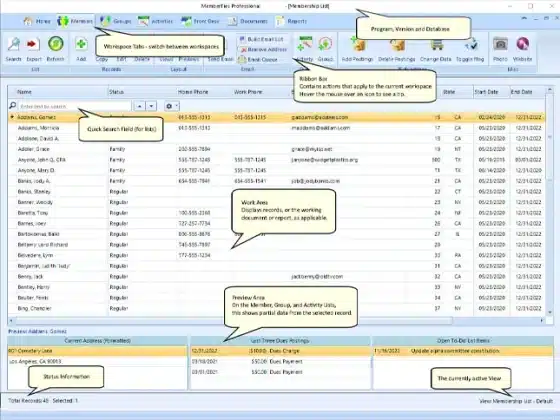Click the Add record plus icon
The height and width of the screenshot is (420, 560).
click(81, 44)
